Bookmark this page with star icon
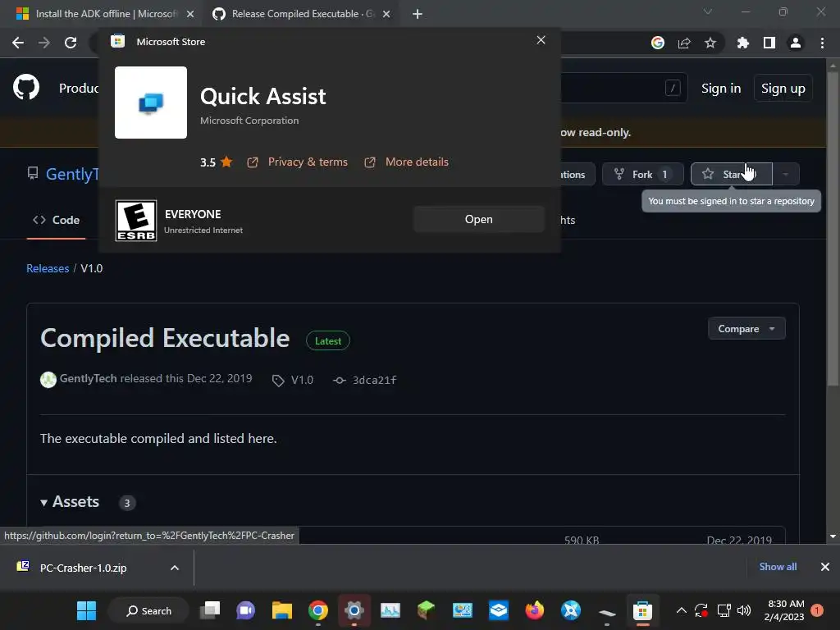The height and width of the screenshot is (630, 840). pos(710,43)
